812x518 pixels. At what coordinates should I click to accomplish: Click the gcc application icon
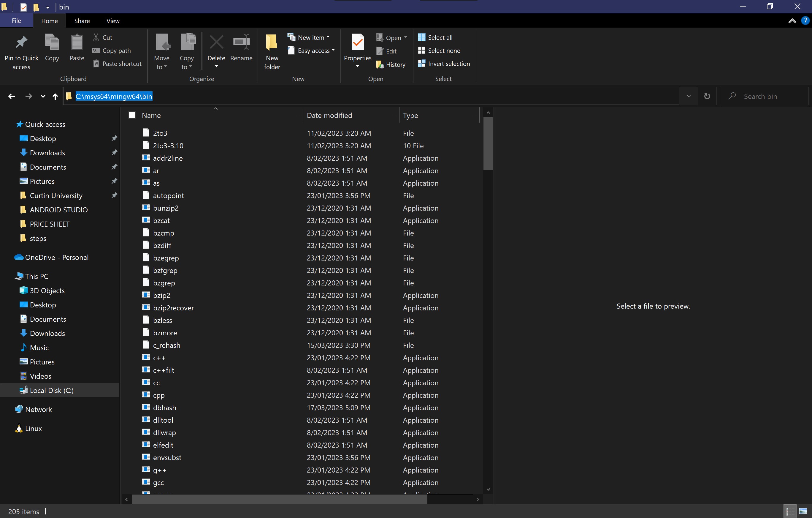146,482
